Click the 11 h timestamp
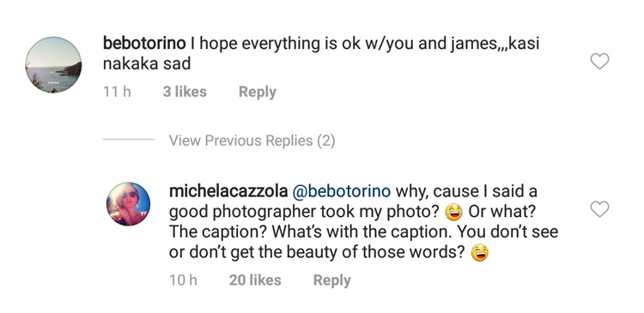The width and height of the screenshot is (644, 313). [117, 92]
